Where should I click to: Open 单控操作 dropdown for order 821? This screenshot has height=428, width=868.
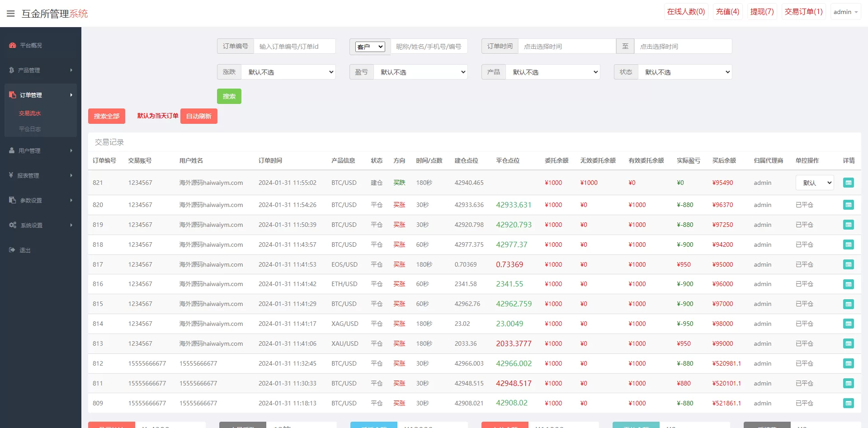coord(814,183)
